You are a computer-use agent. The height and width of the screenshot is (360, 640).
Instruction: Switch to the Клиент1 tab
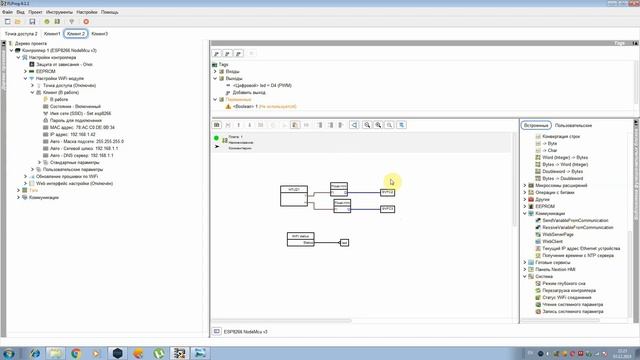point(52,34)
